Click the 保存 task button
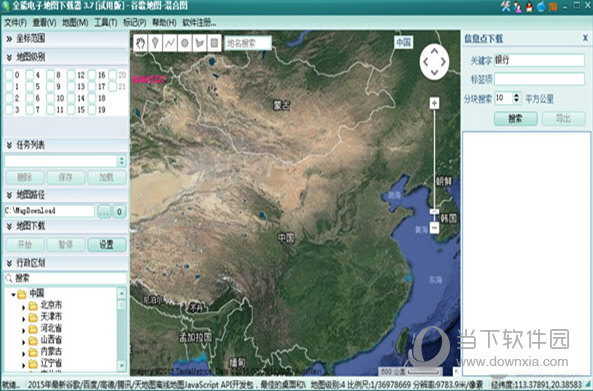593x391 pixels. (66, 177)
